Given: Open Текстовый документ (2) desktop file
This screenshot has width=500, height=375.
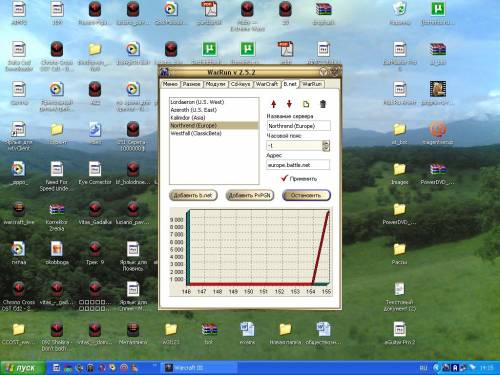Looking at the screenshot, I should pos(399,297).
